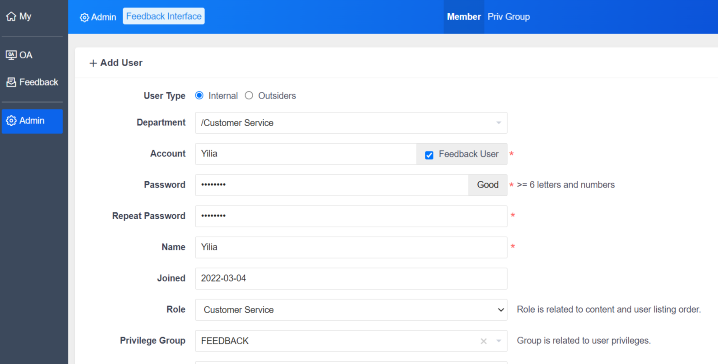Open the Role dropdown showing Customer Service
Screen dimensions: 718x364
click(x=351, y=310)
